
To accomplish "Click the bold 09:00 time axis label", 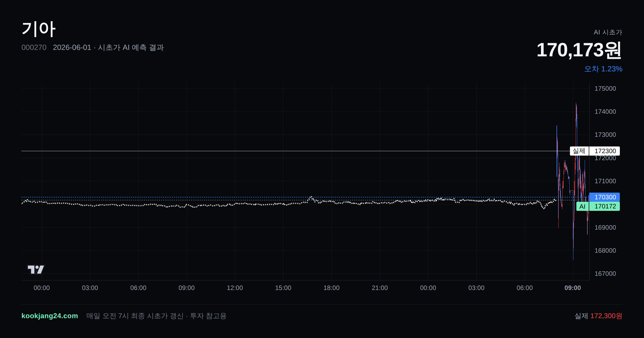I will 573,288.
